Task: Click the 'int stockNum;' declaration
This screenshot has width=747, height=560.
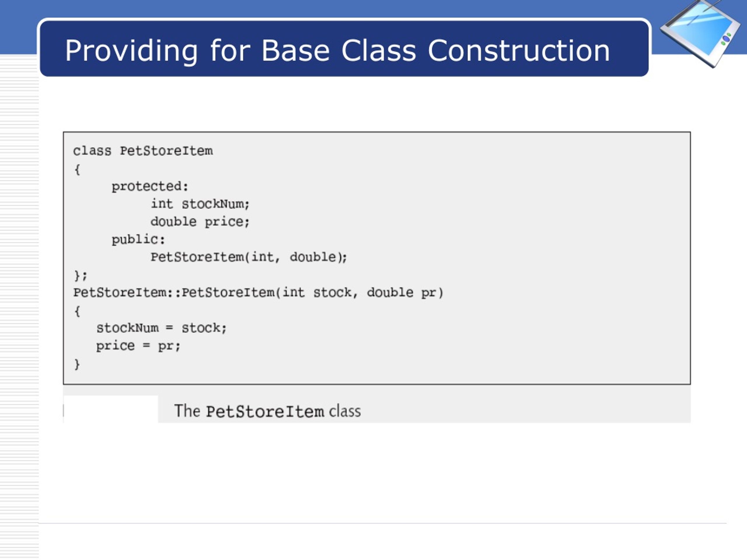Action: tap(200, 204)
